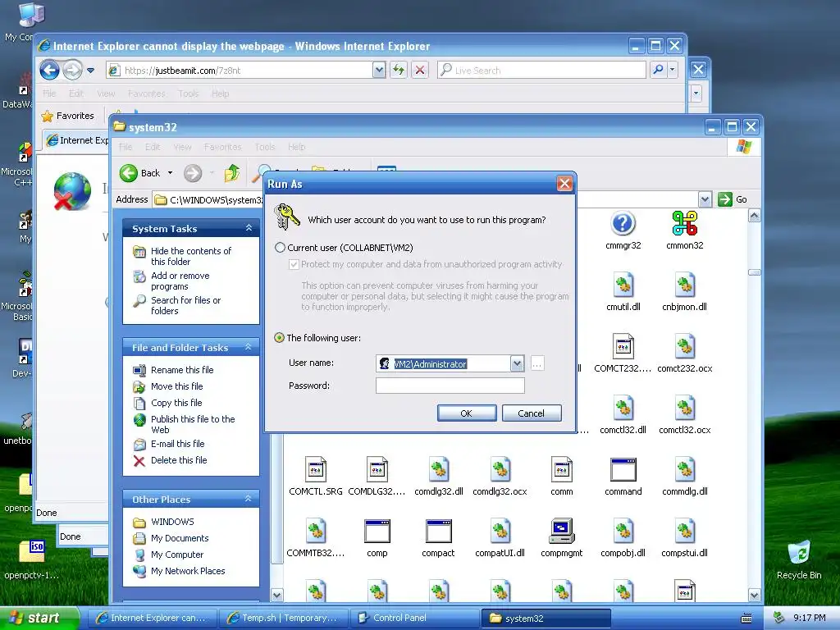Select the comctl32.dll file icon
The width and height of the screenshot is (840, 630).
(x=623, y=409)
